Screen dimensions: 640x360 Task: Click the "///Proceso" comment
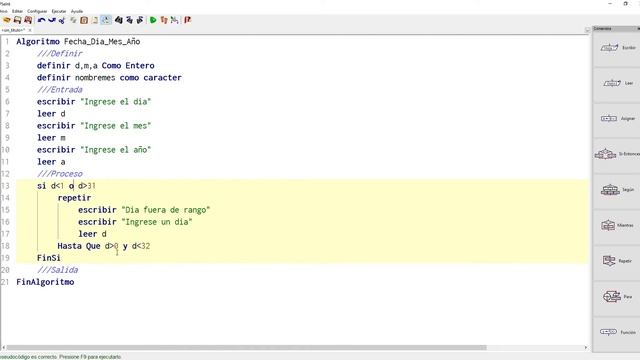pyautogui.click(x=60, y=174)
